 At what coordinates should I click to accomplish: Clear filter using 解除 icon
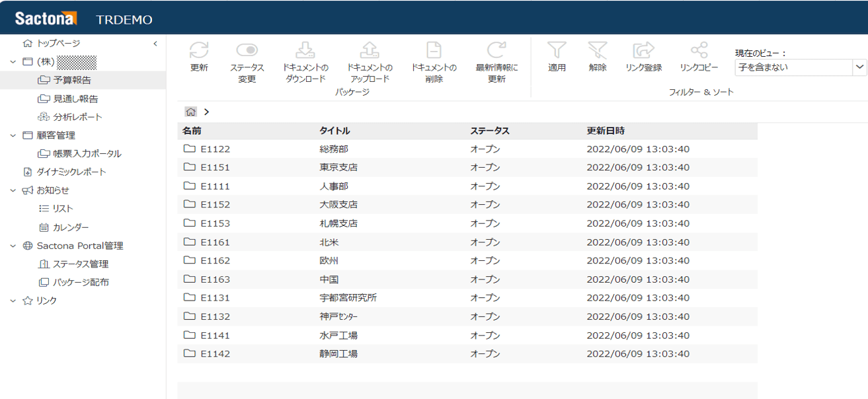pyautogui.click(x=597, y=51)
